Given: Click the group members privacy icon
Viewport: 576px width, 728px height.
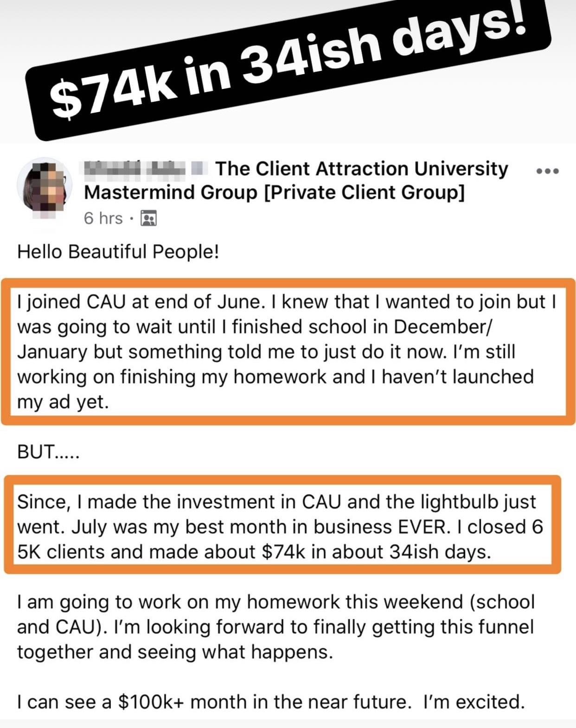Looking at the screenshot, I should click(x=148, y=218).
